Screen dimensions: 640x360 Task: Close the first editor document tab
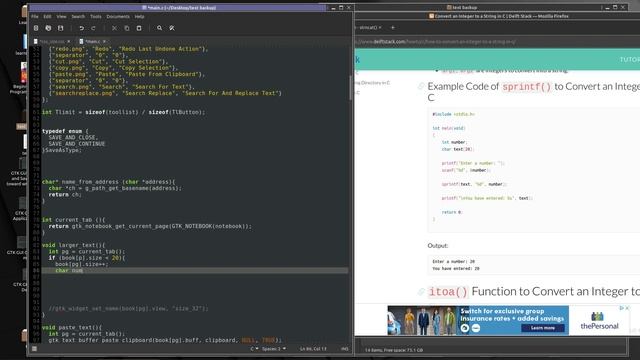[x=69, y=42]
